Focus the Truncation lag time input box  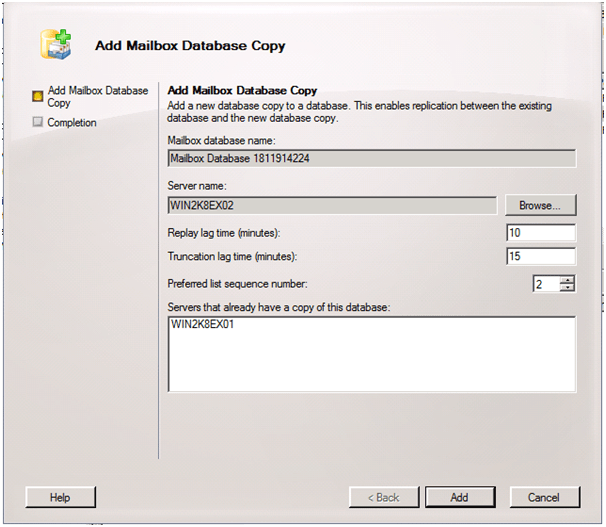coord(541,257)
